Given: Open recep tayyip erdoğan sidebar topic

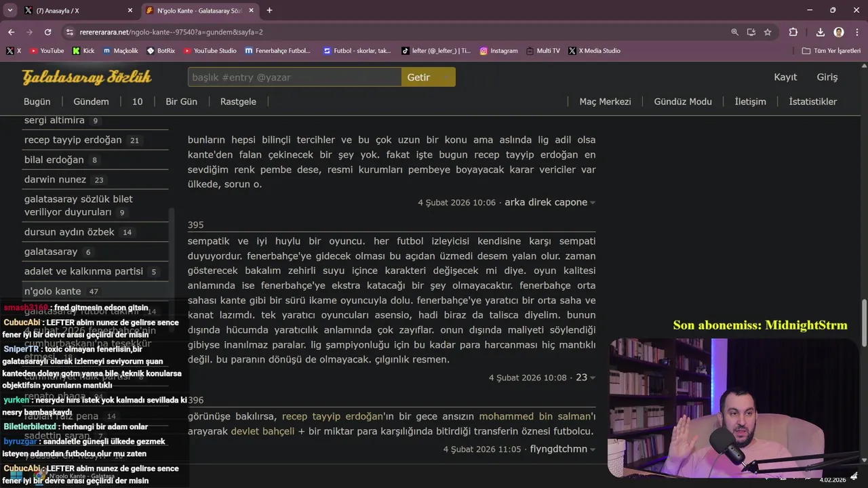Looking at the screenshot, I should [73, 140].
